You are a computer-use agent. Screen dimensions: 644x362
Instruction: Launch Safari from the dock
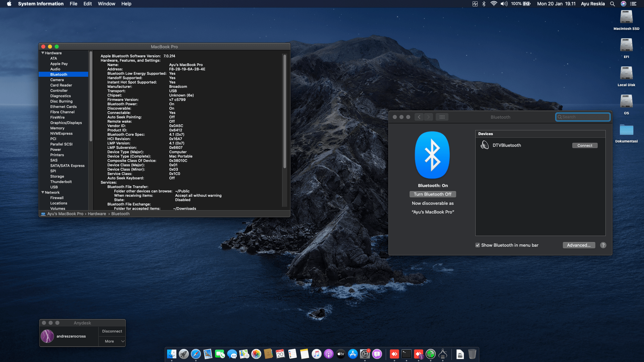pyautogui.click(x=196, y=354)
